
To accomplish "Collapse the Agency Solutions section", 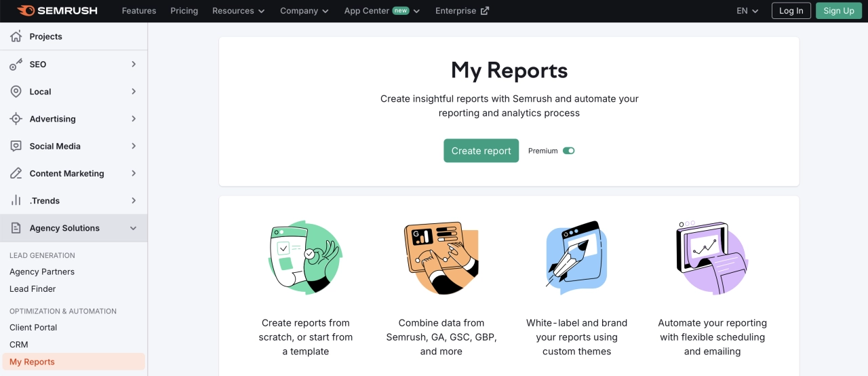I will (x=134, y=228).
